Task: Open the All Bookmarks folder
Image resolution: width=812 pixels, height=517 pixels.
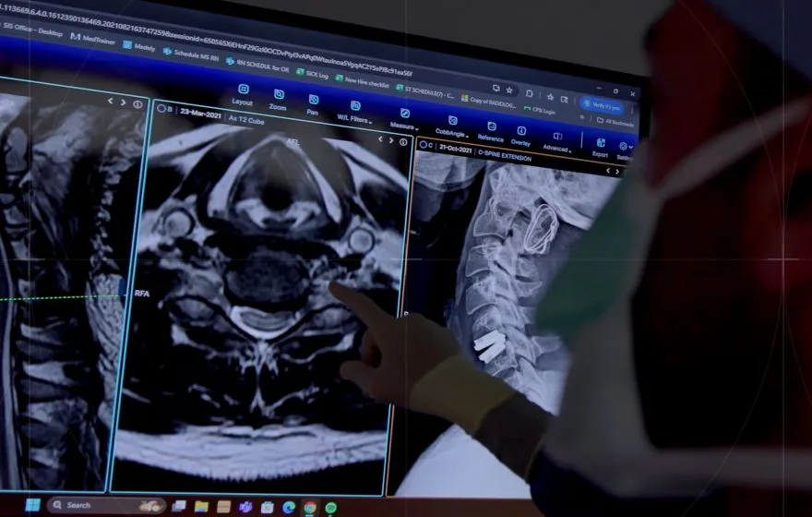Action: click(615, 122)
